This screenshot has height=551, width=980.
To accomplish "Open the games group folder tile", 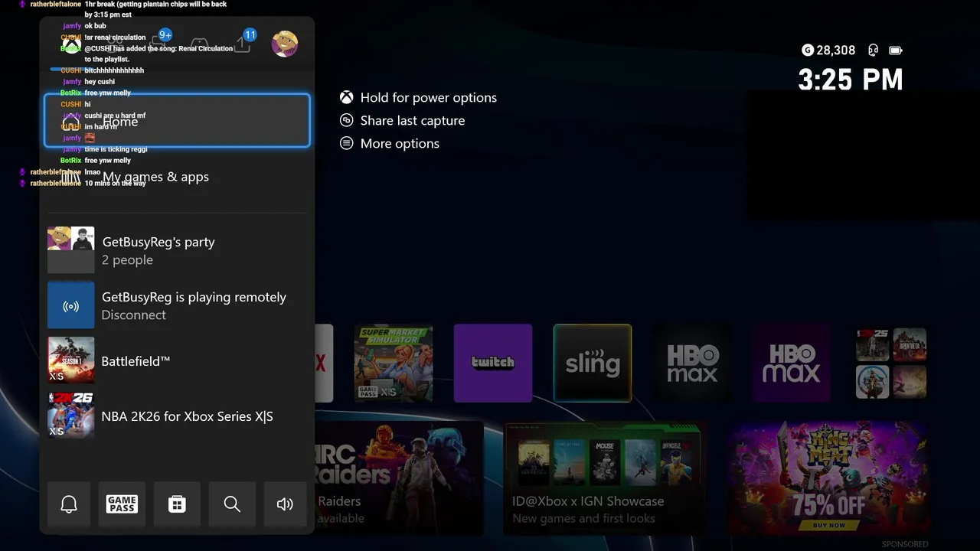I will [891, 363].
